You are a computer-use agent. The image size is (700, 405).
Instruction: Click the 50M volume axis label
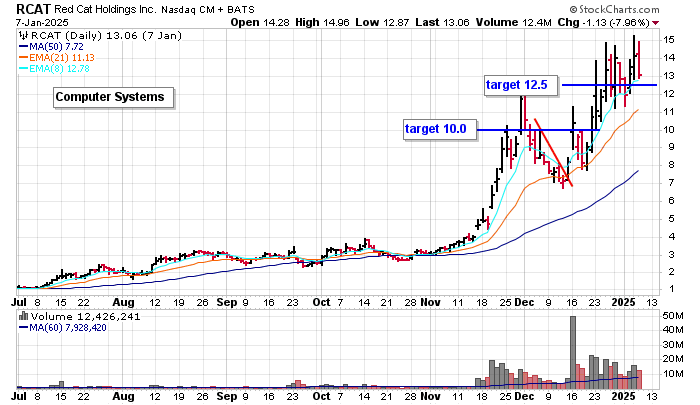tap(673, 316)
